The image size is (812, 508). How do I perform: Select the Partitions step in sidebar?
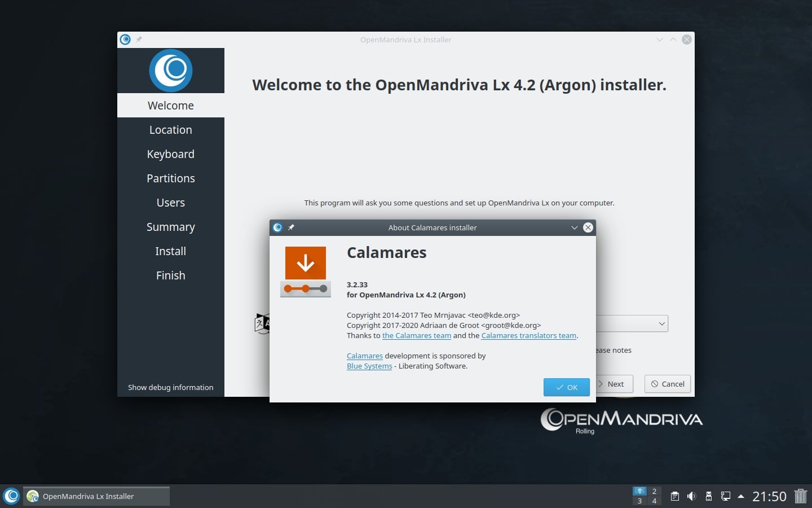point(171,178)
